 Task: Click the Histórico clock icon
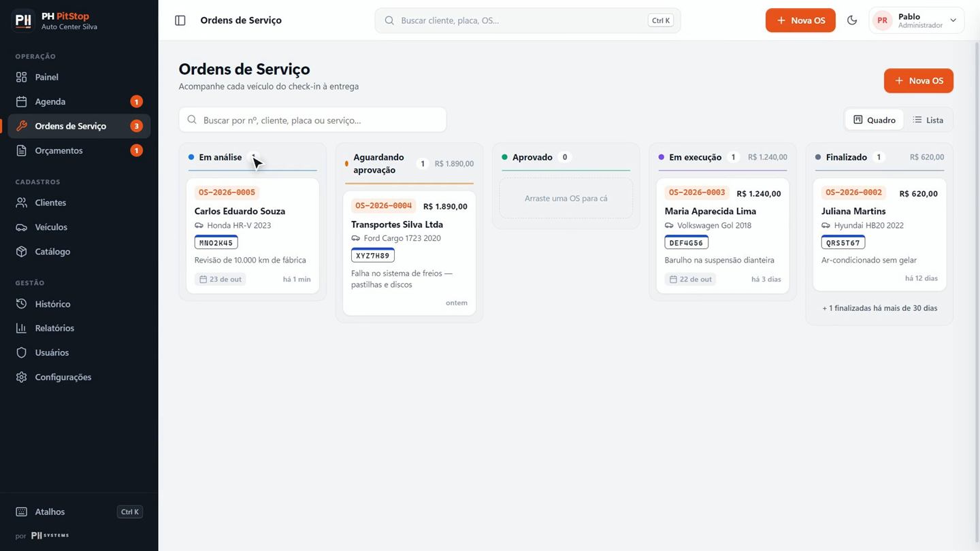pos(22,304)
